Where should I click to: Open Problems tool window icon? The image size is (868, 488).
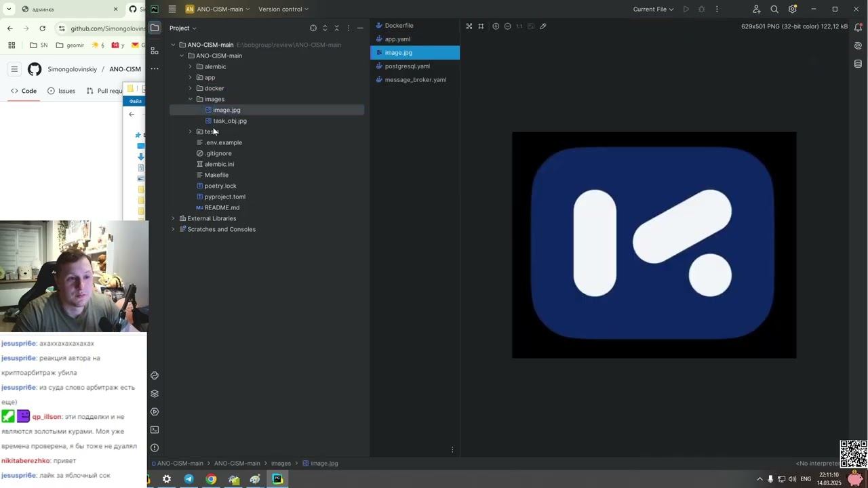pyautogui.click(x=155, y=447)
